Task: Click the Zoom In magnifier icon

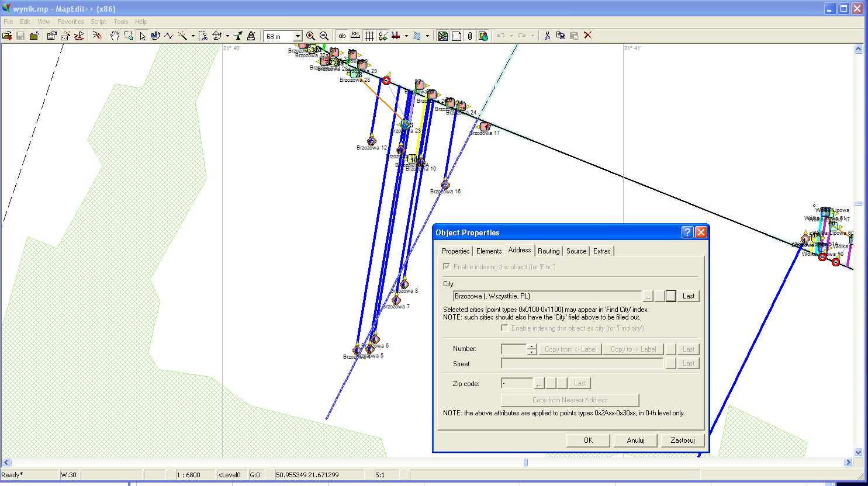Action: tap(311, 36)
